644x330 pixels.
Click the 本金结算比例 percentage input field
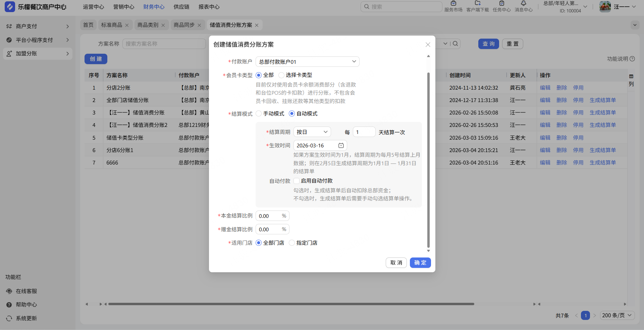[269, 216]
